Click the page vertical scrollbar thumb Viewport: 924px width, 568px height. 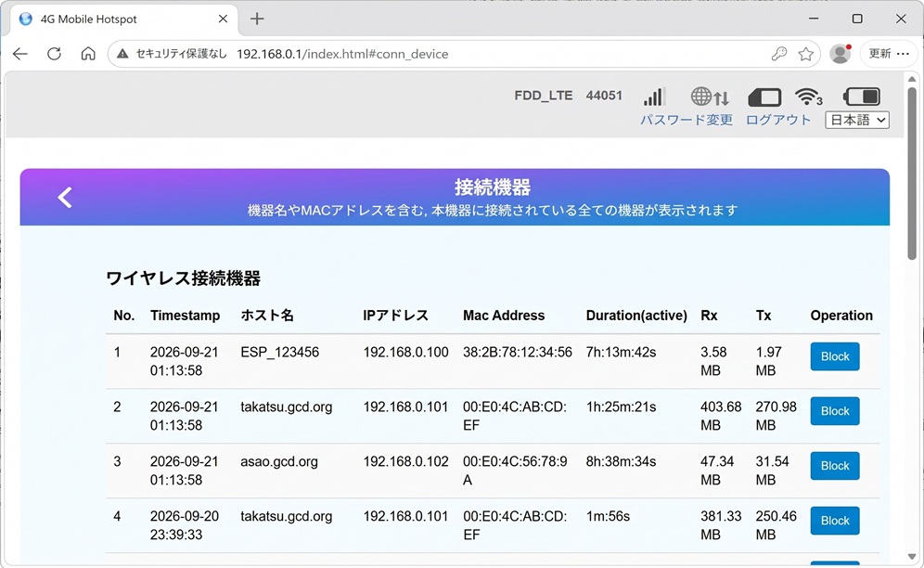pos(912,174)
